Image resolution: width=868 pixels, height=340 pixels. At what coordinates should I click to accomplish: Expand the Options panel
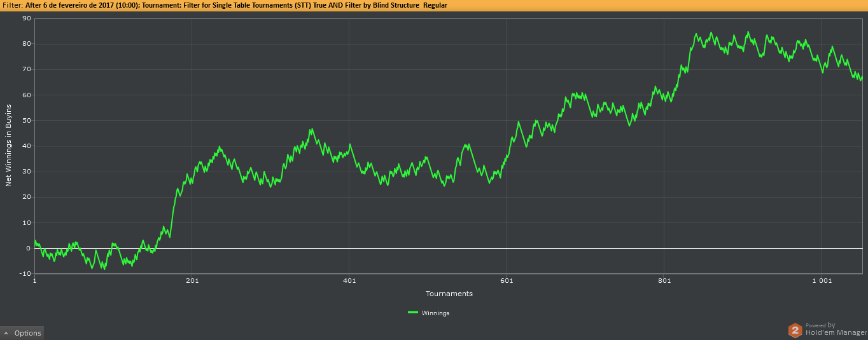[x=22, y=333]
